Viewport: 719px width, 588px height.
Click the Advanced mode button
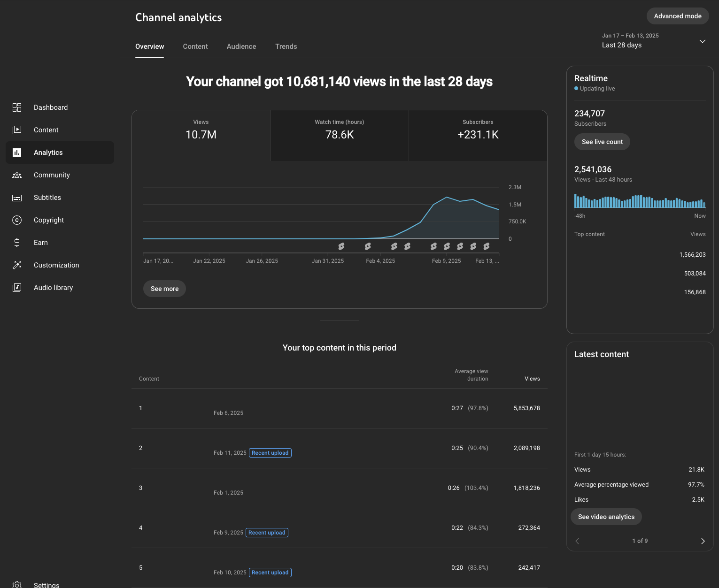678,16
